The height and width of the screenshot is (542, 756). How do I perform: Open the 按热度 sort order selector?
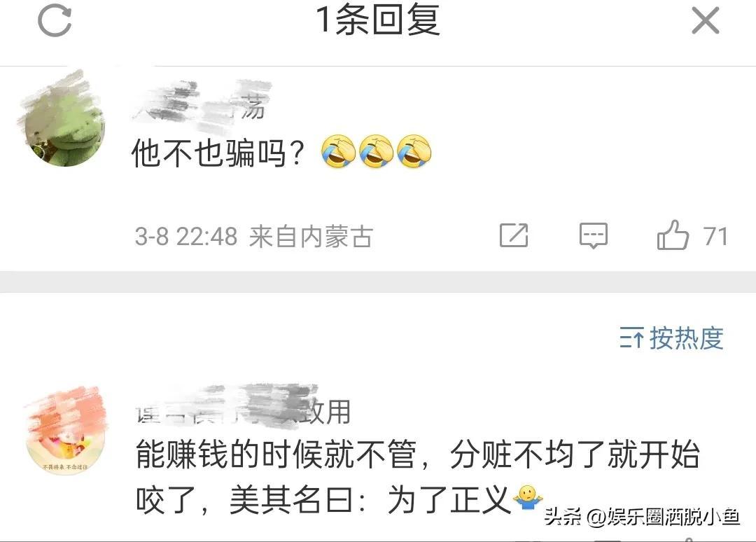tap(671, 338)
